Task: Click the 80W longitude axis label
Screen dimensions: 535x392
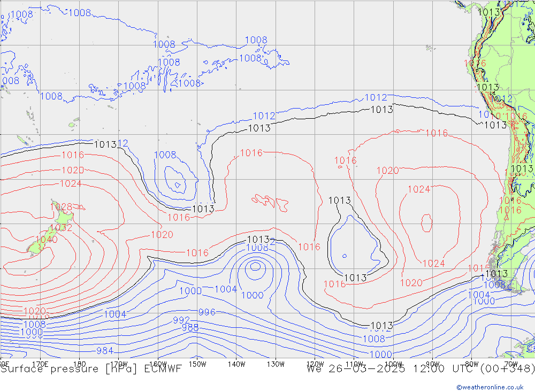Action: [x=472, y=364]
